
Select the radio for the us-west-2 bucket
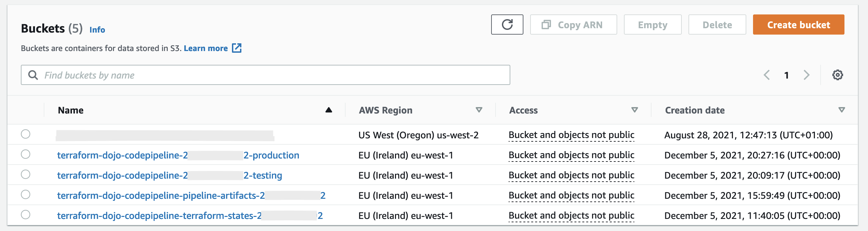click(x=26, y=134)
